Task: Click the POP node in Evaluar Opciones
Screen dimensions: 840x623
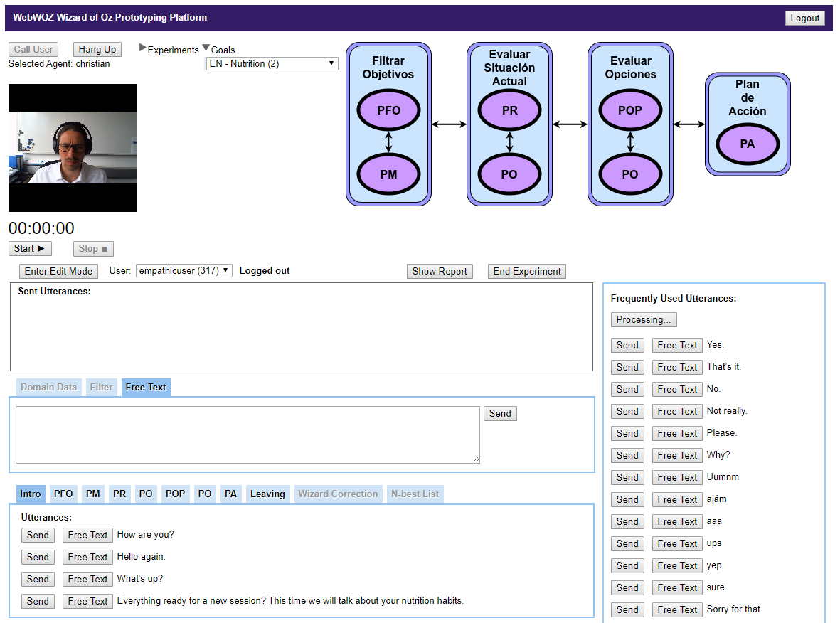Action: tap(630, 110)
